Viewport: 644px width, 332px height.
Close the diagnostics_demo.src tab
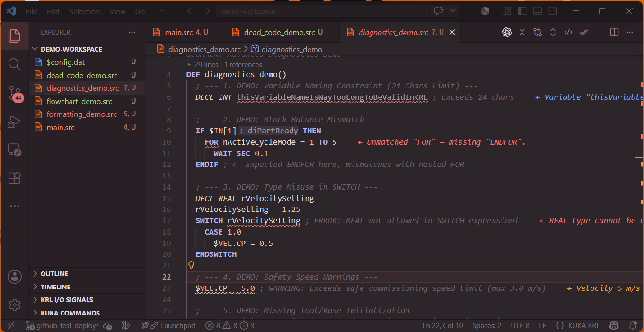pyautogui.click(x=452, y=32)
